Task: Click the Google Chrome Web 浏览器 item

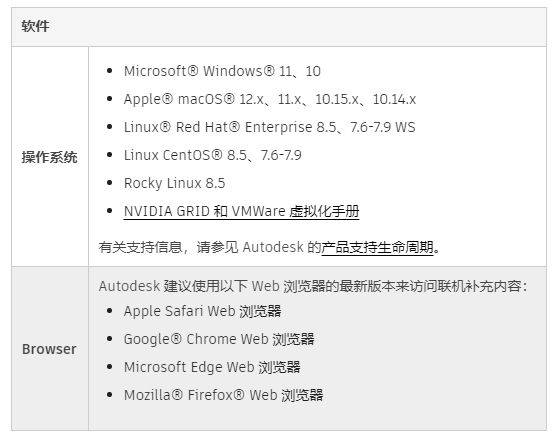Action: click(x=219, y=339)
